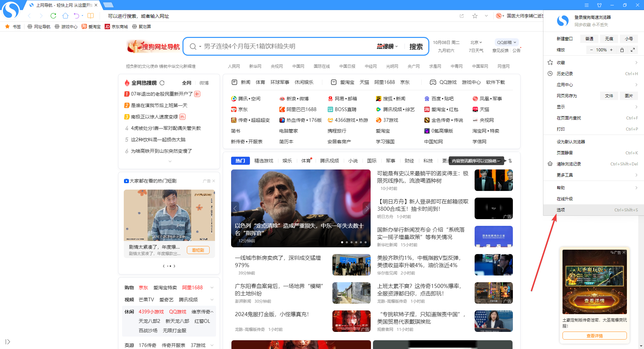Open the QQ邮箱 dropdown
Screen dimensions: 644x349
(x=506, y=42)
